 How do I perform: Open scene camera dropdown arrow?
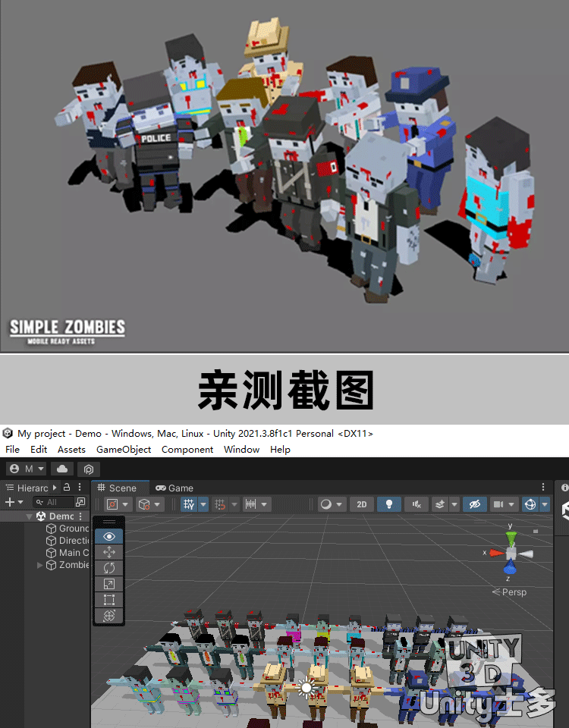[511, 504]
